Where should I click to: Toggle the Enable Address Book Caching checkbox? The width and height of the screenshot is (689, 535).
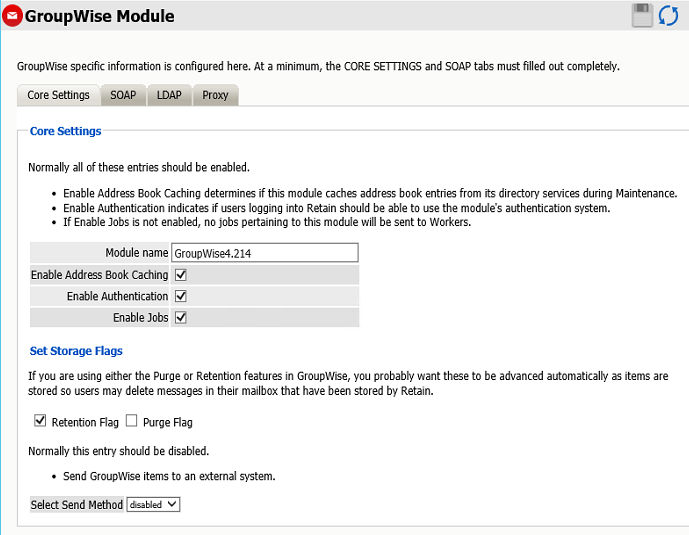point(181,275)
